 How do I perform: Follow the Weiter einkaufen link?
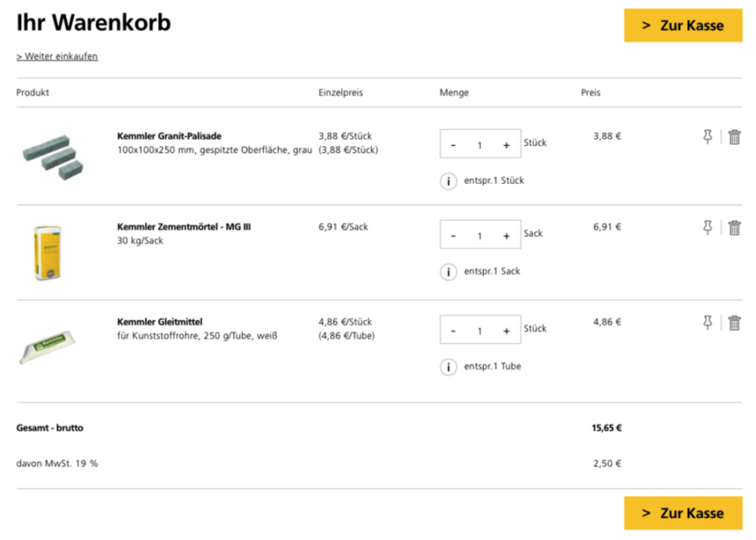(57, 57)
